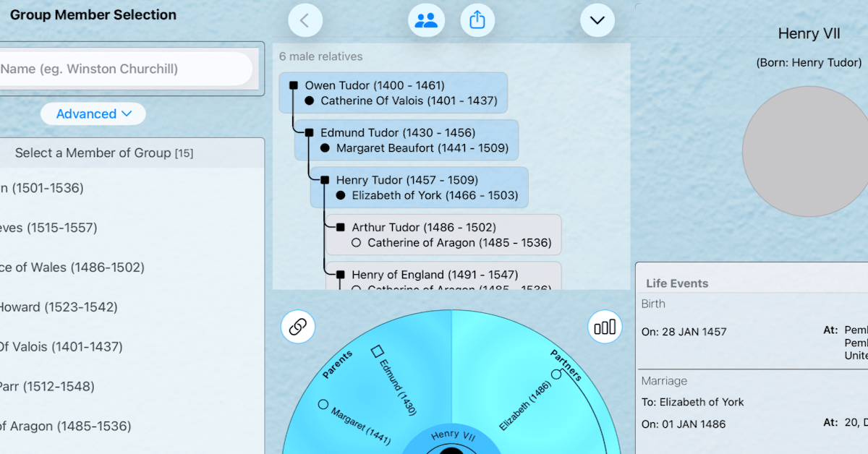This screenshot has height=454, width=868.
Task: Click Edmund's square marker in fan chart
Action: [377, 351]
